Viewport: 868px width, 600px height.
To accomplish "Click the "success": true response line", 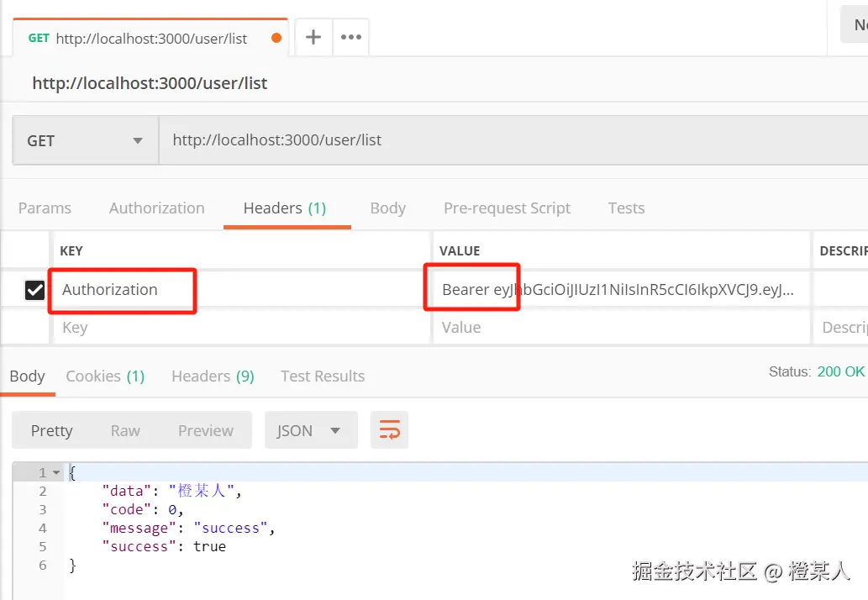I will coord(164,546).
